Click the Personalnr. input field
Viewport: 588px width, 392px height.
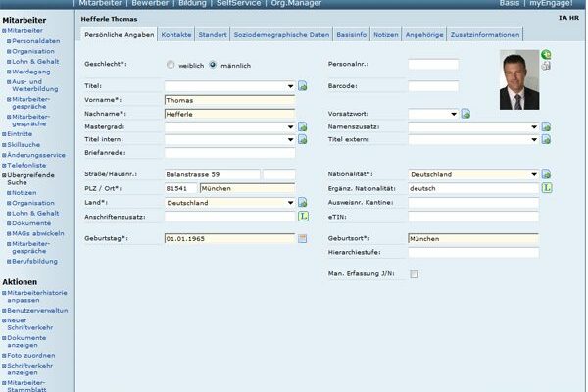pyautogui.click(x=433, y=64)
